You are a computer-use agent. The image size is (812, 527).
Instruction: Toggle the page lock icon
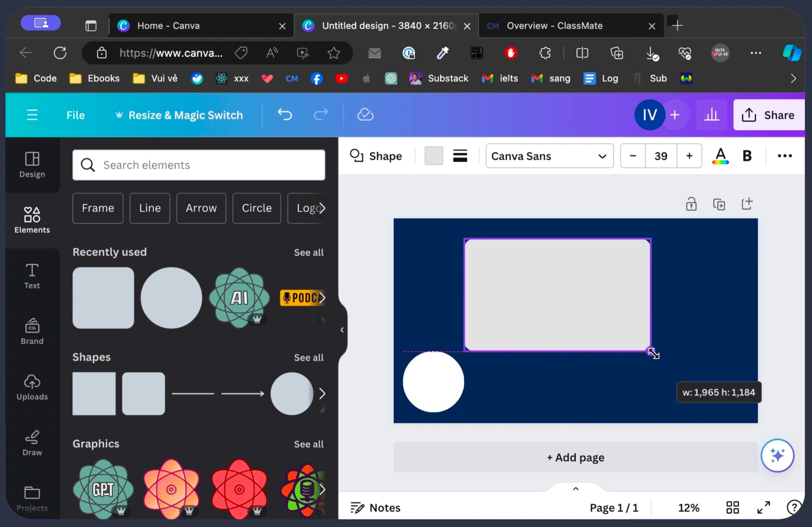(691, 204)
